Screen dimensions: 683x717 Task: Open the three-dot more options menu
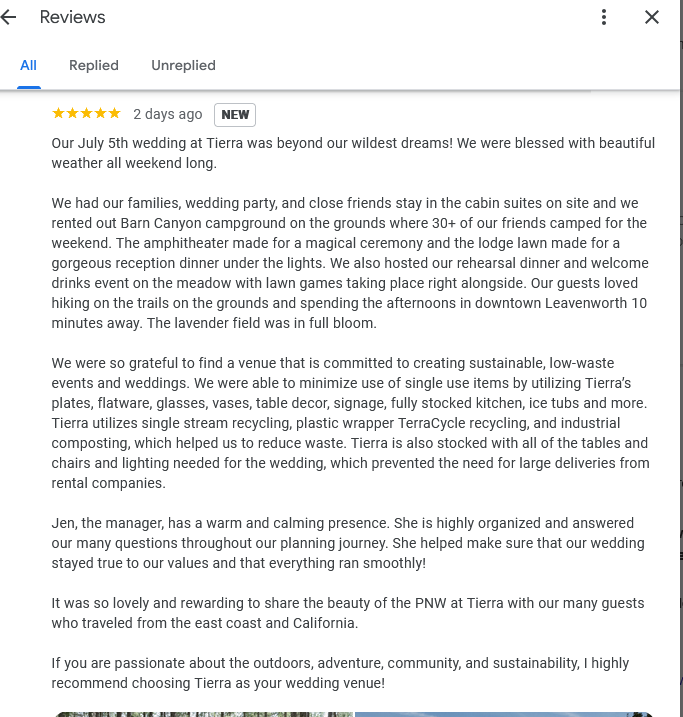coord(604,17)
